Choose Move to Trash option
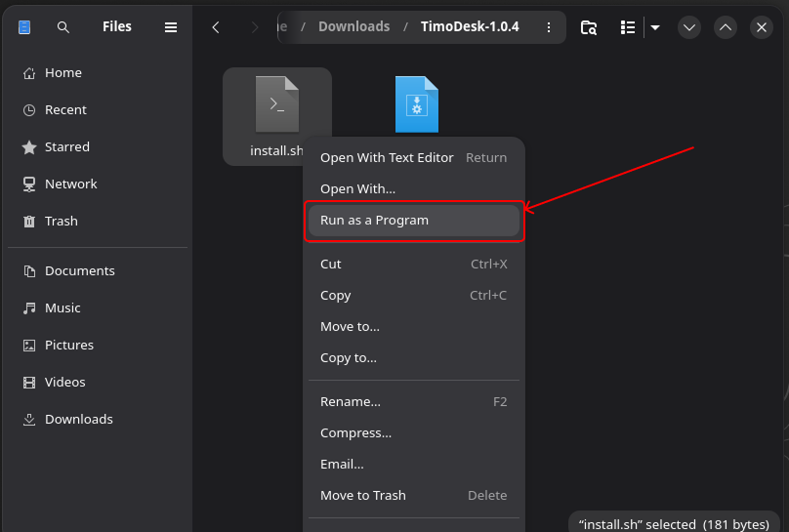Viewport: 789px width, 532px height. [362, 495]
